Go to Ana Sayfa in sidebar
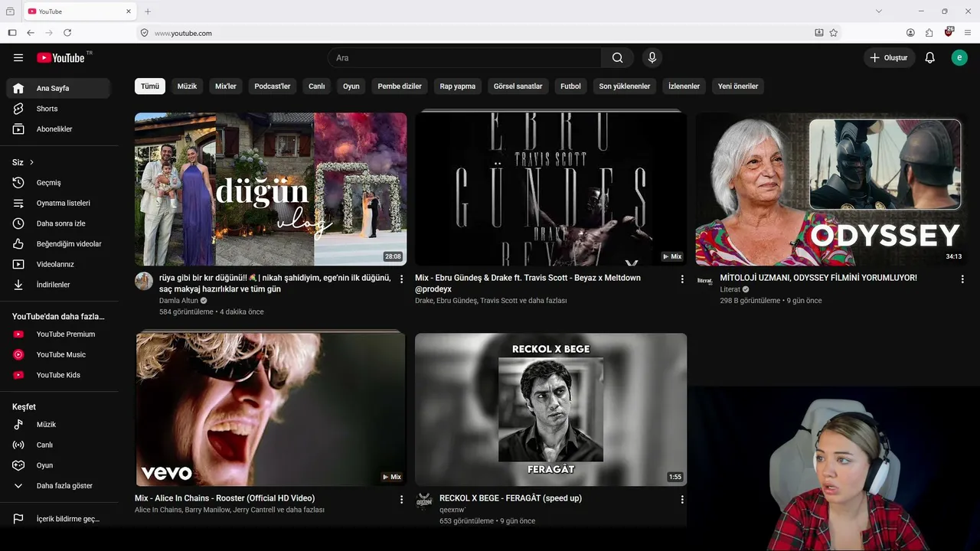 point(59,88)
